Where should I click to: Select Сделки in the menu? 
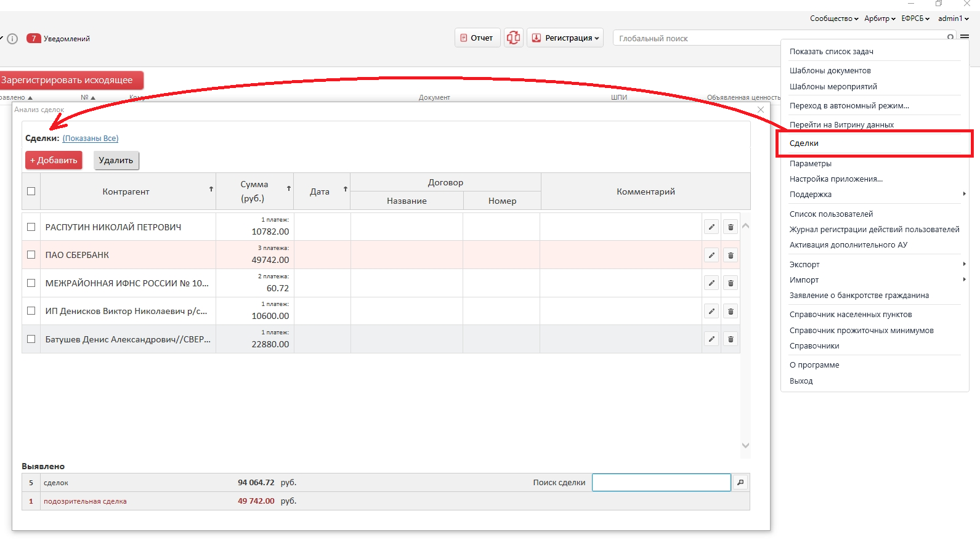tap(804, 143)
